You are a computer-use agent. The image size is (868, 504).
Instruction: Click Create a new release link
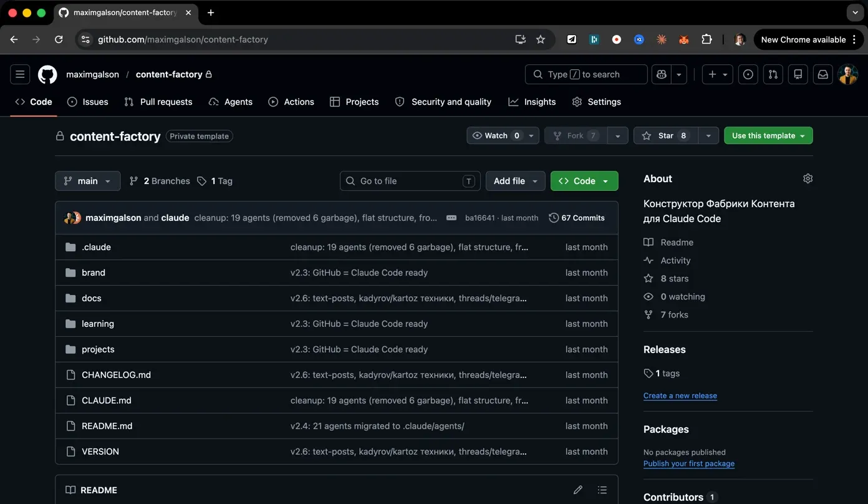[680, 395]
